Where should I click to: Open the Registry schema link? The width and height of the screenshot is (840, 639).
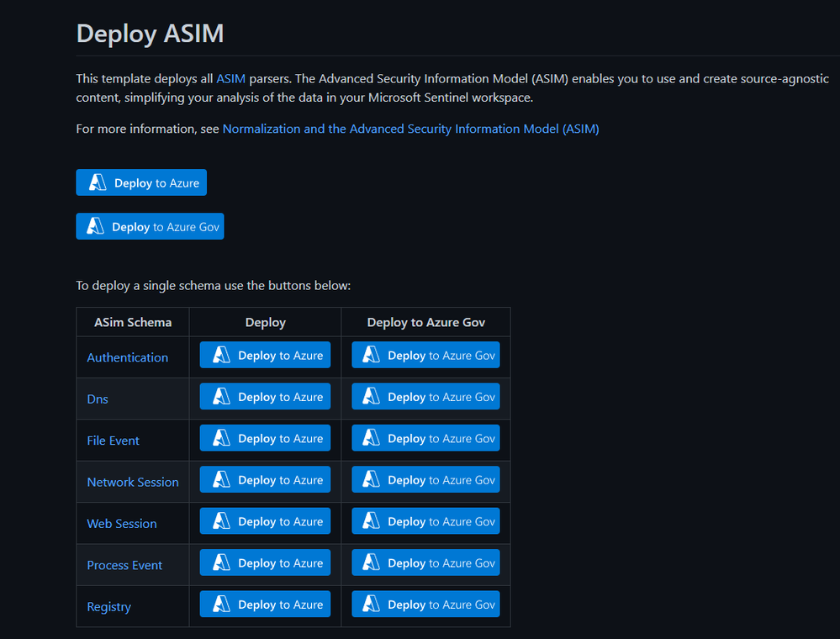tap(108, 607)
